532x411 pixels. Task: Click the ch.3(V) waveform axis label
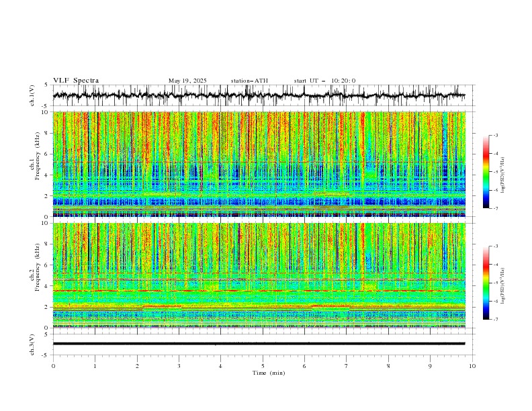coord(32,345)
